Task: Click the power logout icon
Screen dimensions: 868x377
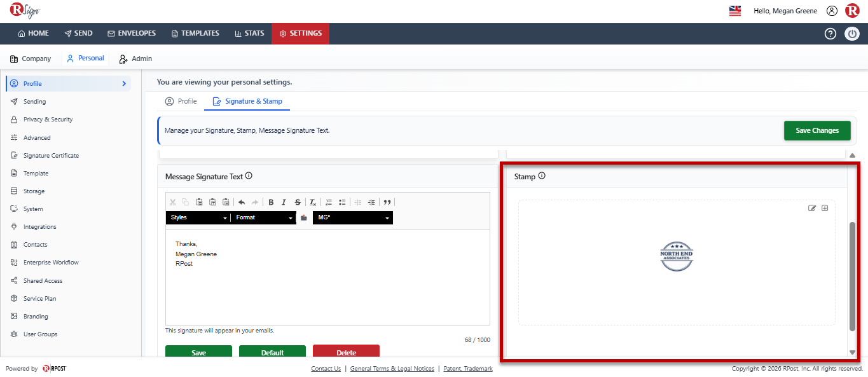Action: click(852, 34)
